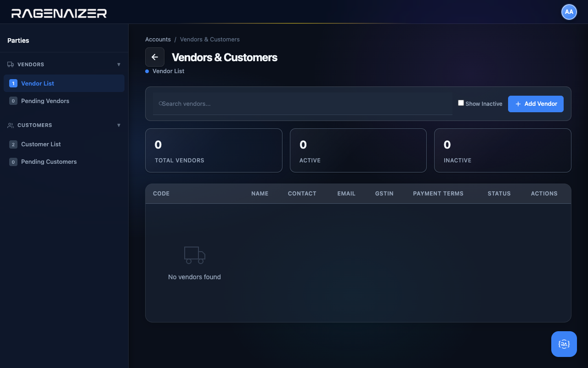Click the GSTIN column header
Image resolution: width=588 pixels, height=368 pixels.
tap(384, 194)
